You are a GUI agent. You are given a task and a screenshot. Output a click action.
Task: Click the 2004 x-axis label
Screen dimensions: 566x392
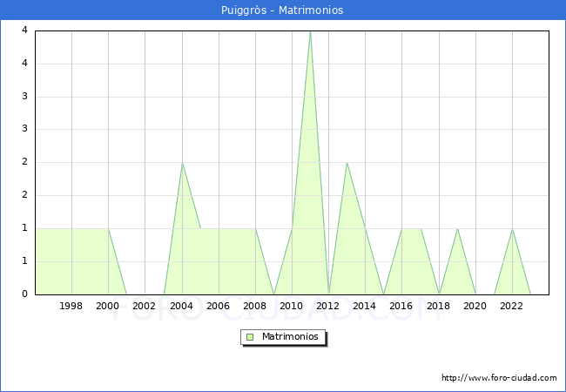click(x=182, y=306)
